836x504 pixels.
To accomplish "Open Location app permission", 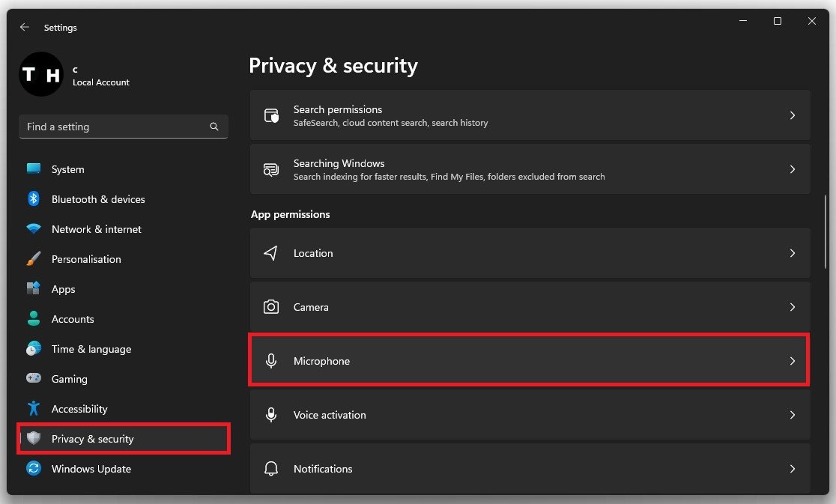I will click(530, 253).
